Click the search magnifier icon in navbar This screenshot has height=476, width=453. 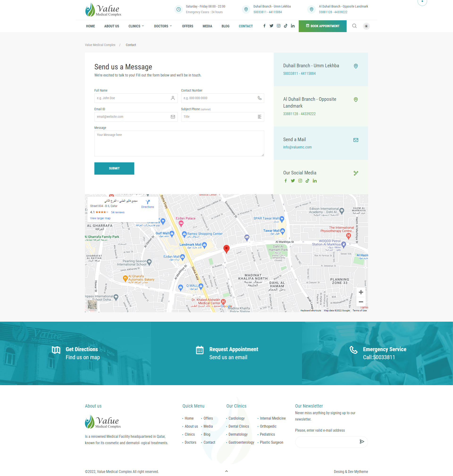(x=354, y=26)
